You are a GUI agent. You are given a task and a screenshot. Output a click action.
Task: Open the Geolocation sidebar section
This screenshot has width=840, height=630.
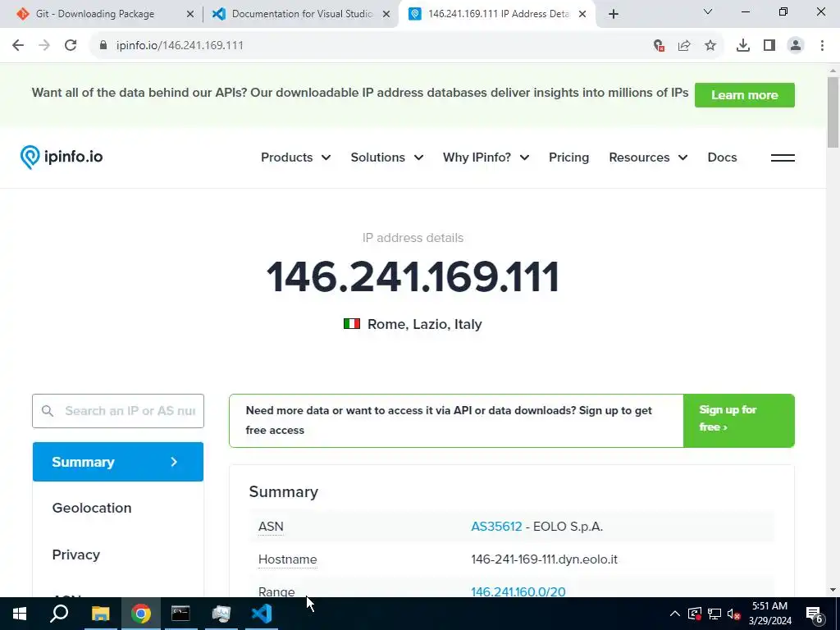click(x=92, y=508)
